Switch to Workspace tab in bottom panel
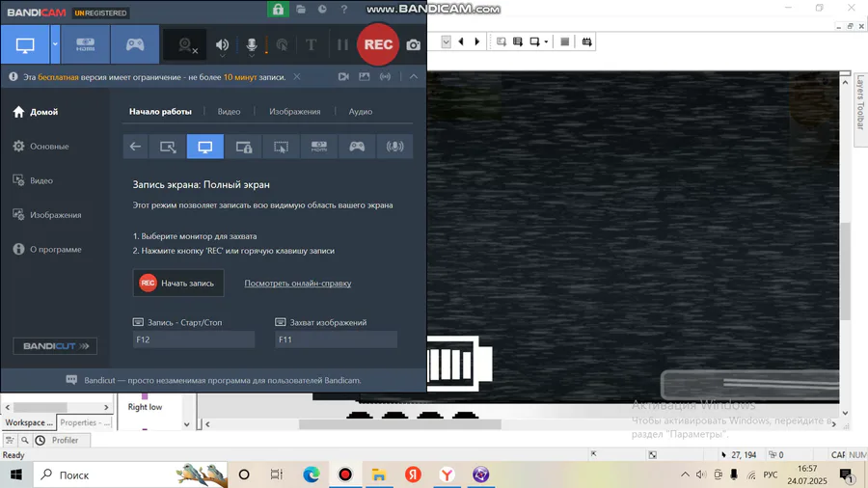This screenshot has width=868, height=488. click(29, 422)
